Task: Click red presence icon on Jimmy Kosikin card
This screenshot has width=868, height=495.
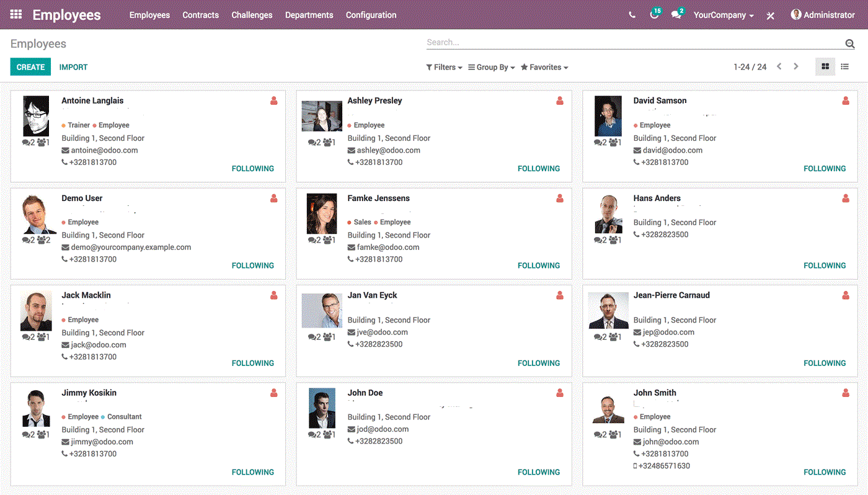Action: pyautogui.click(x=273, y=393)
